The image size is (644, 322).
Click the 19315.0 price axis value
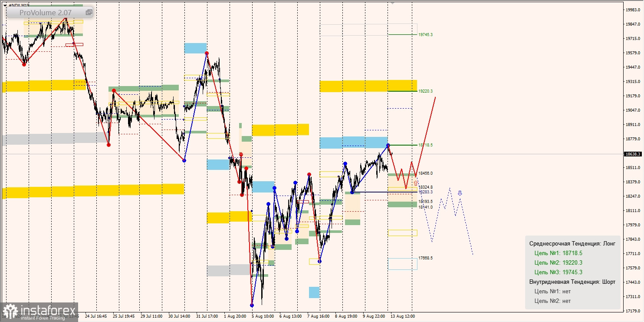pos(633,82)
